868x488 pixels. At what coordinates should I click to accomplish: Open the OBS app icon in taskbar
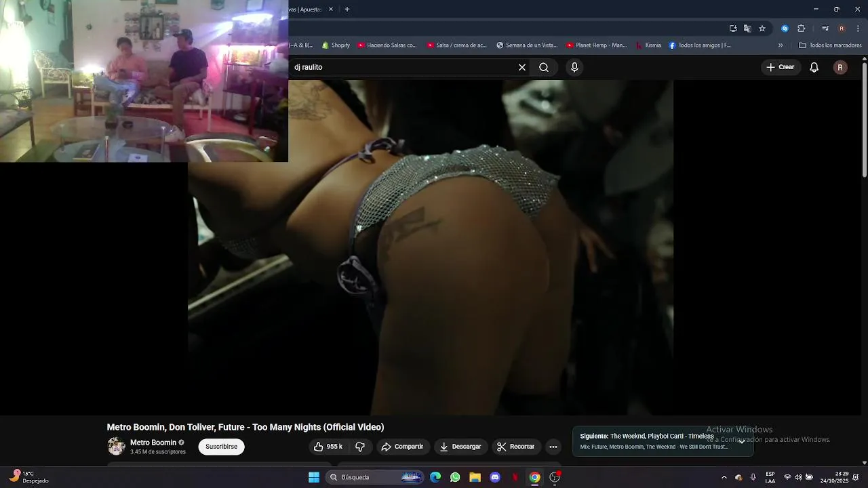point(555,477)
